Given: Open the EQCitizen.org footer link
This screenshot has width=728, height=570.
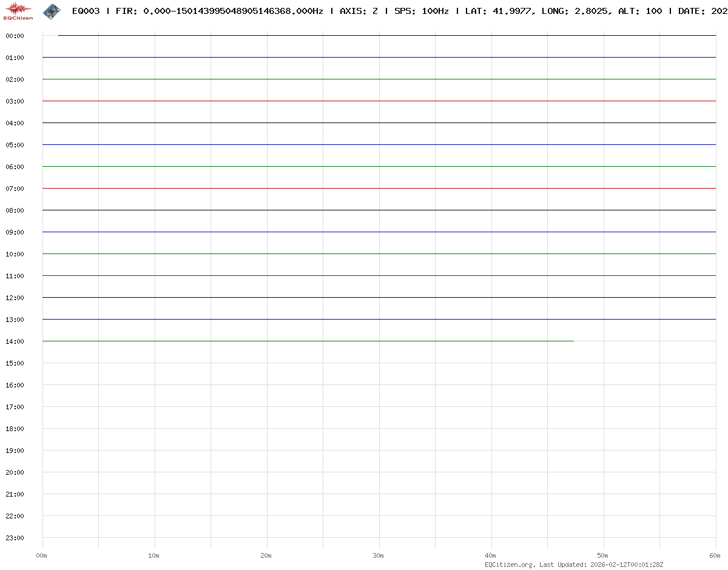Looking at the screenshot, I should (510, 565).
